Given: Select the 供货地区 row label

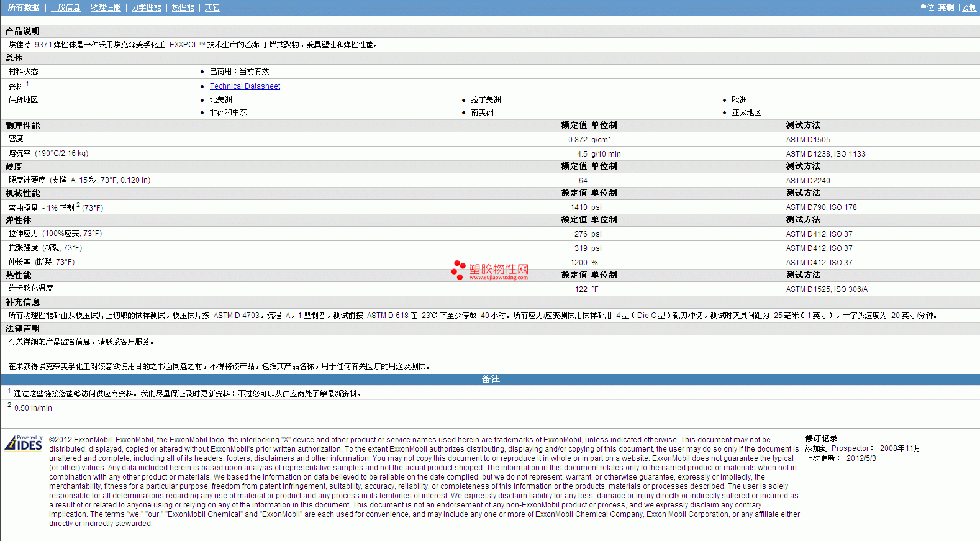Looking at the screenshot, I should click(23, 100).
